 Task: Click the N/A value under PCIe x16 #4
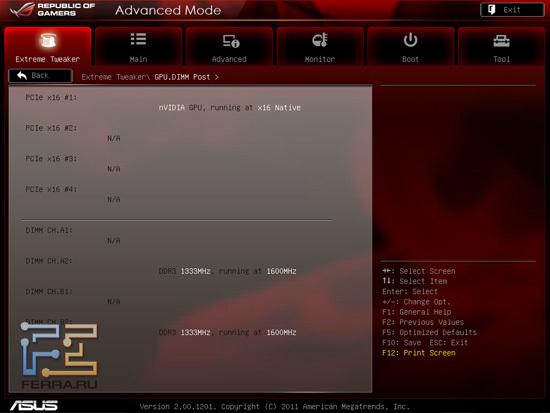pyautogui.click(x=114, y=200)
